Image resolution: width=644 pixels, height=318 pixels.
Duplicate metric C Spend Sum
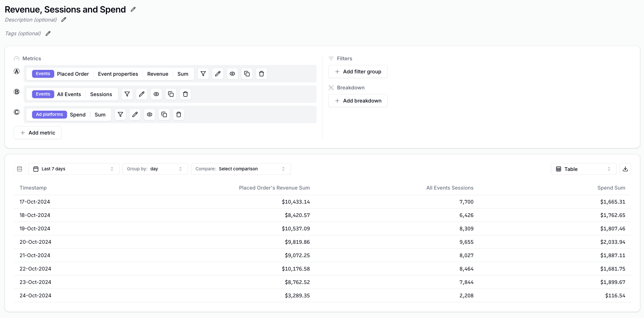164,114
